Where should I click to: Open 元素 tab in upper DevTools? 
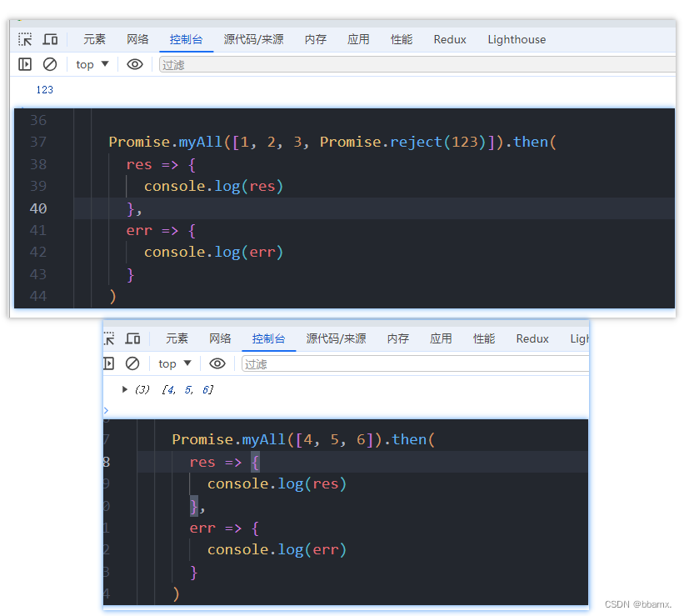coord(94,40)
